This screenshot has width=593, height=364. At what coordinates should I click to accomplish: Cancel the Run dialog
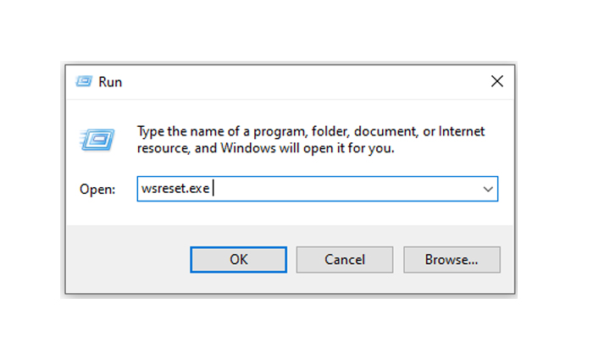coord(345,259)
